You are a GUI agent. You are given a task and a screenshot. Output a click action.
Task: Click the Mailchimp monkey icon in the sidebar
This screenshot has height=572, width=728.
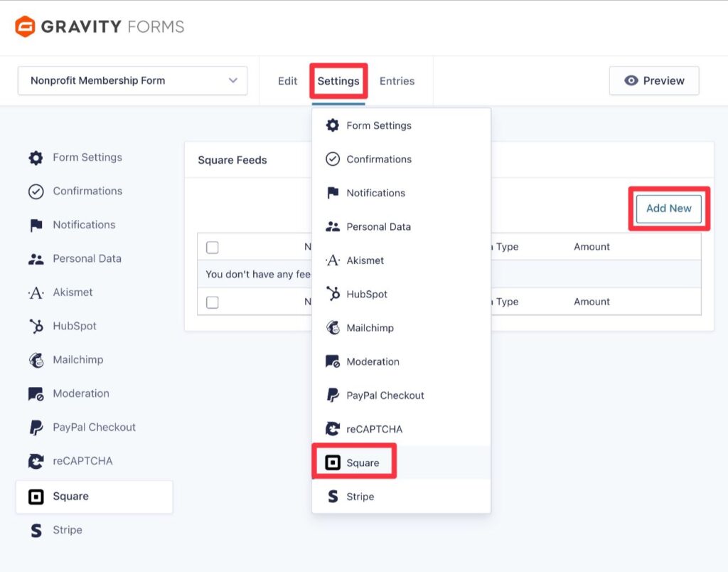click(x=36, y=360)
